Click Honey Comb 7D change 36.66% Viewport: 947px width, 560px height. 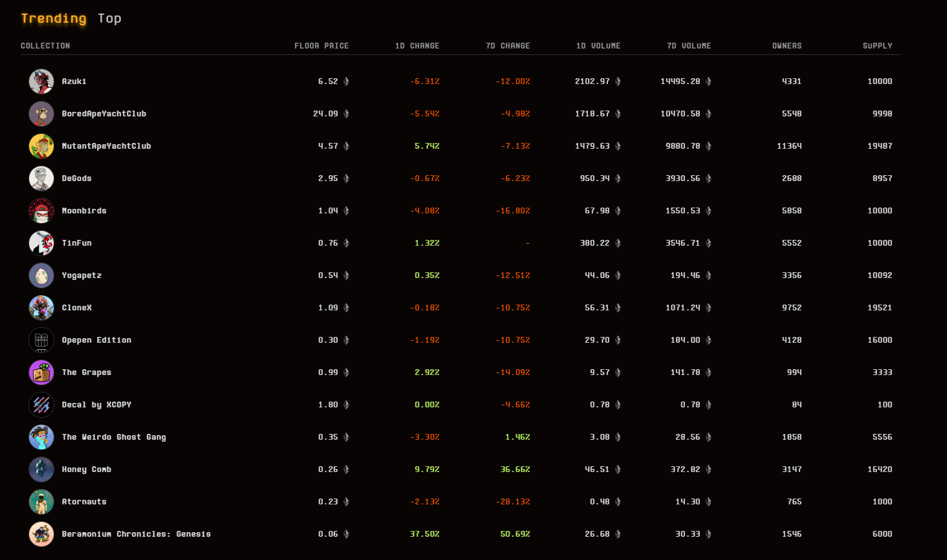(516, 469)
